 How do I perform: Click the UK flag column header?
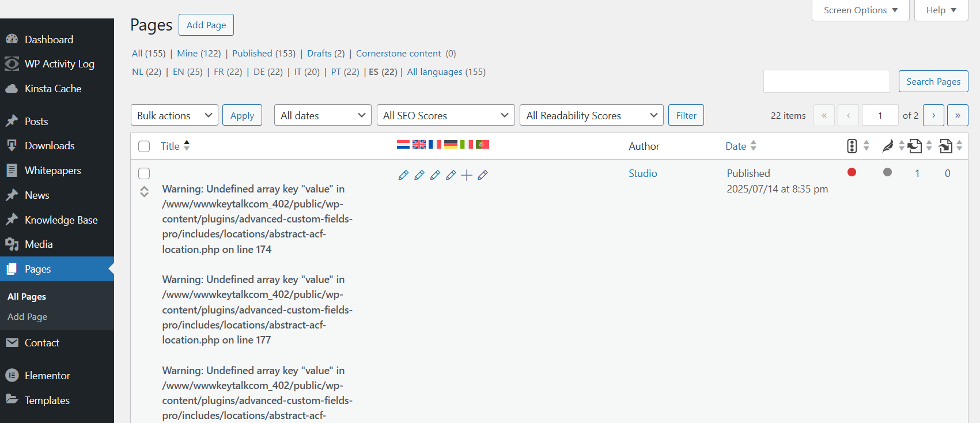pyautogui.click(x=419, y=144)
